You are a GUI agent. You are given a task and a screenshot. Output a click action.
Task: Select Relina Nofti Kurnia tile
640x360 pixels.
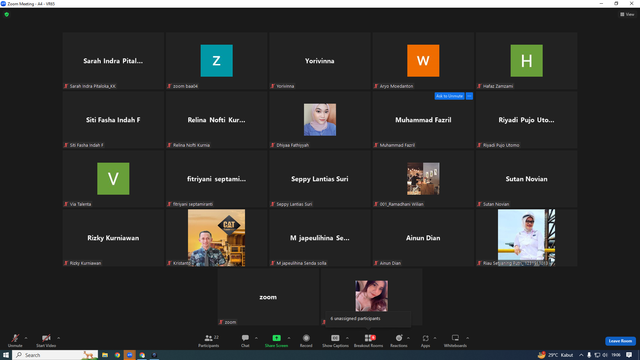pos(217,120)
